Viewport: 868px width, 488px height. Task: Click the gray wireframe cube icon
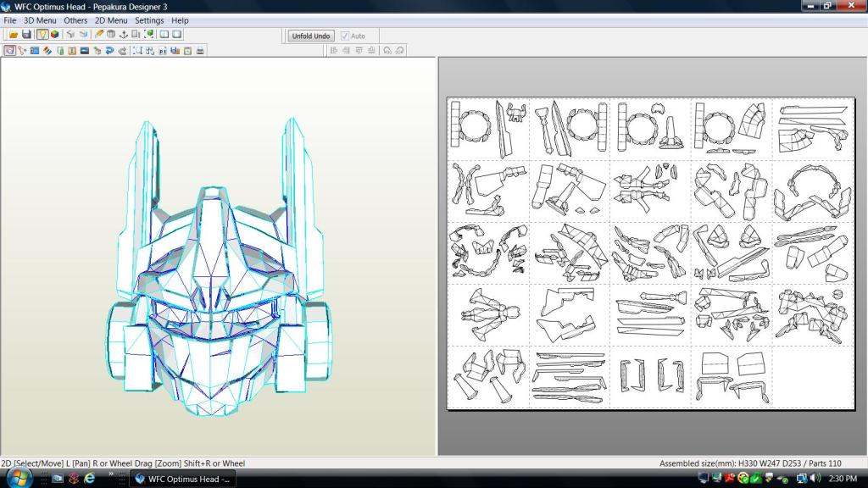tap(70, 34)
